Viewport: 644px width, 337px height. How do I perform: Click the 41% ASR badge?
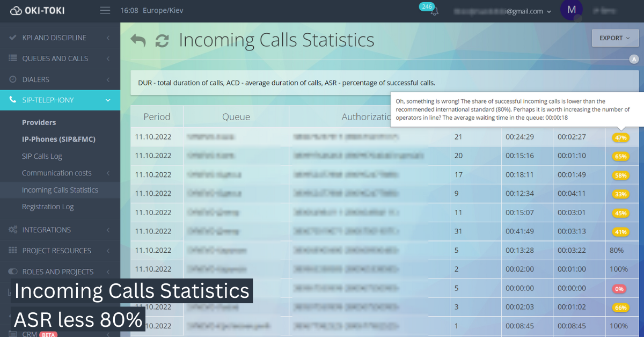click(x=621, y=232)
